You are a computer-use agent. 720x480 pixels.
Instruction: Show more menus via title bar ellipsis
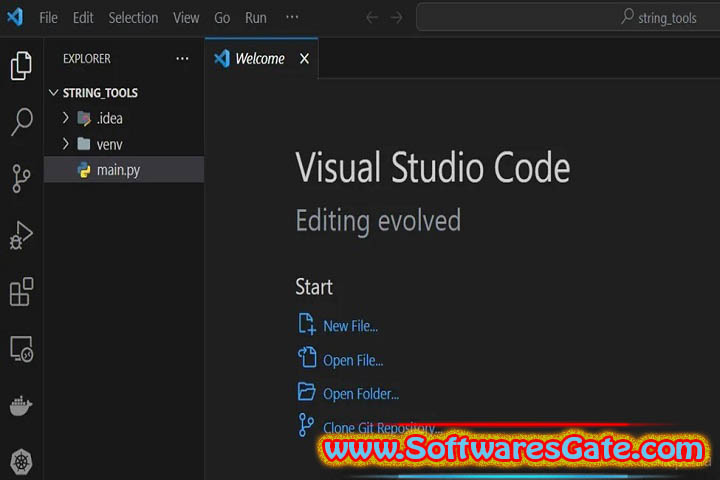coord(292,17)
